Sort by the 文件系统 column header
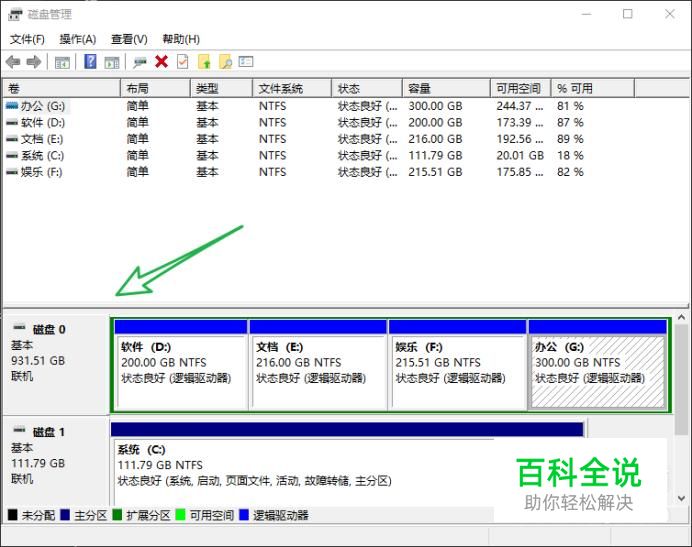The height and width of the screenshot is (547, 692). tap(292, 88)
